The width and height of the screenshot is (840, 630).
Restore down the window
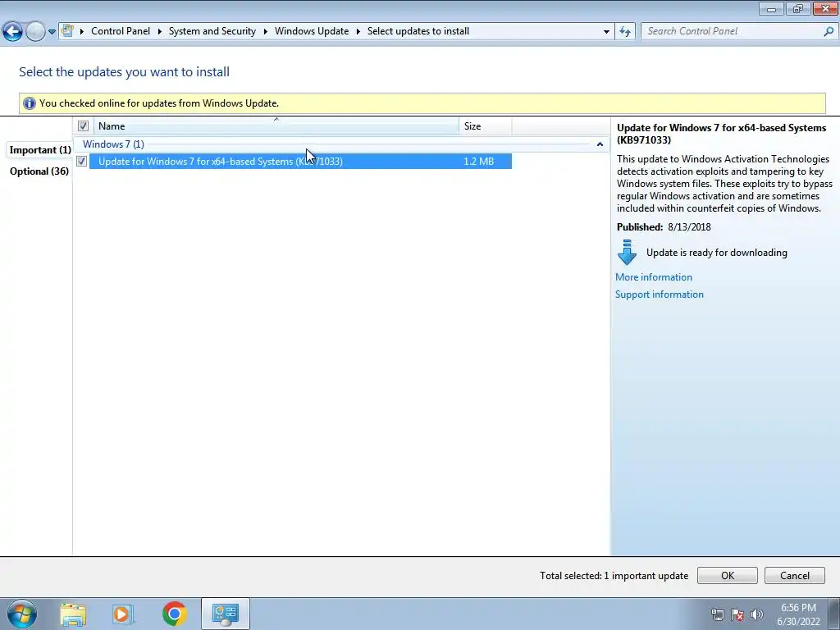pyautogui.click(x=797, y=8)
